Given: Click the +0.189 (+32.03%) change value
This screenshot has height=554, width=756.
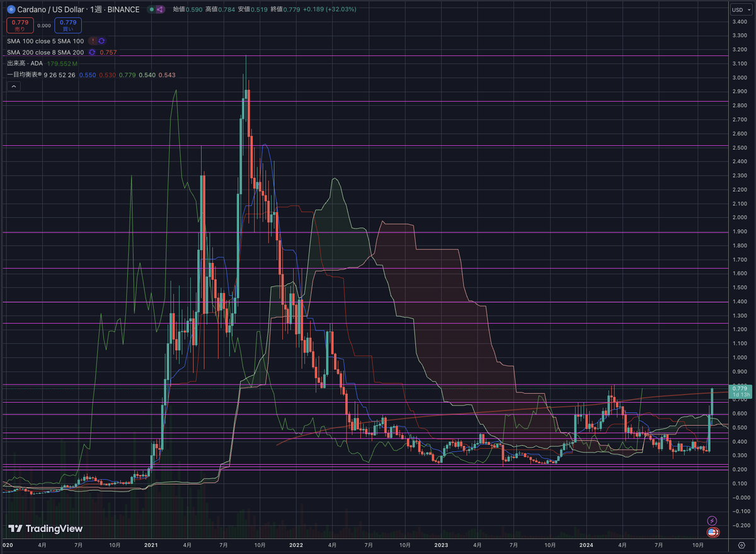Looking at the screenshot, I should [329, 9].
